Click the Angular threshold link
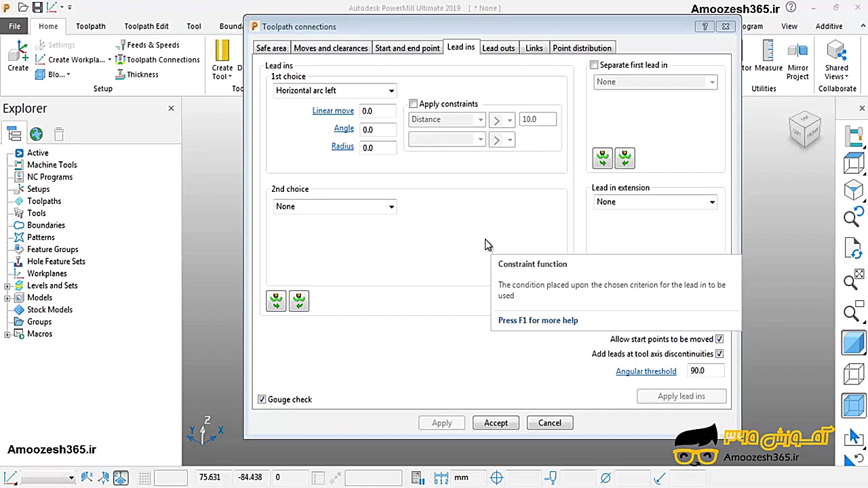The height and width of the screenshot is (488, 868). point(646,371)
